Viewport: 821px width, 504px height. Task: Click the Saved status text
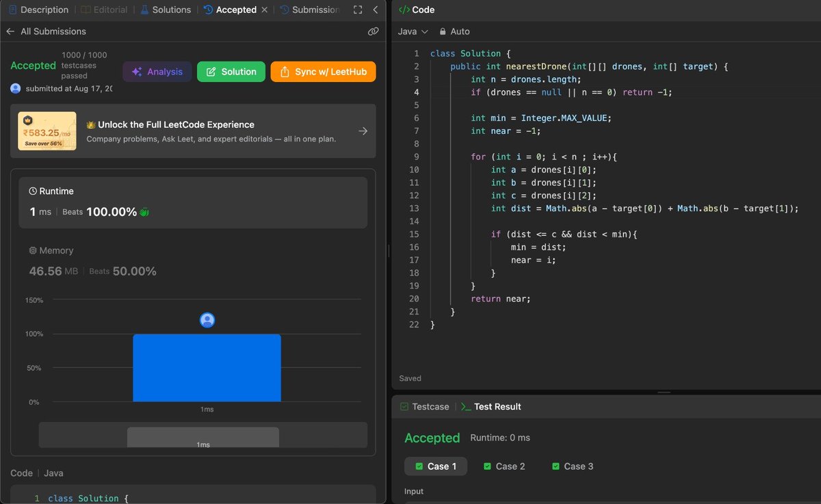410,378
